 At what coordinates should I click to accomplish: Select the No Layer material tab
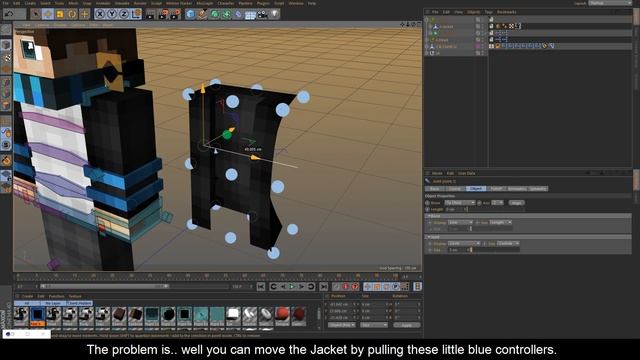click(53, 303)
